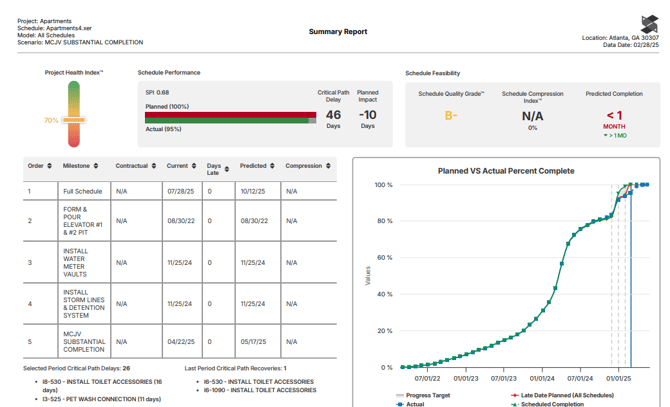Toggle the Scheduled Completion legend marker
This screenshot has height=407, width=670.
(515, 404)
